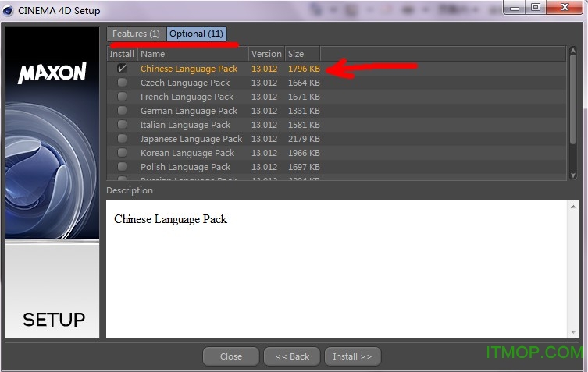Check the German Language Pack install box
The height and width of the screenshot is (372, 588).
[x=122, y=111]
